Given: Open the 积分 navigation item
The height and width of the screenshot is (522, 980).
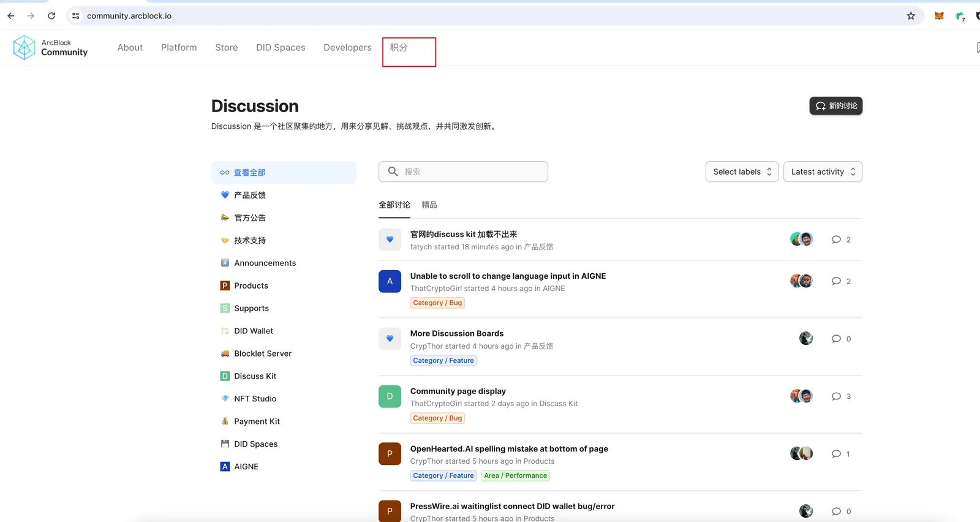Looking at the screenshot, I should (399, 47).
